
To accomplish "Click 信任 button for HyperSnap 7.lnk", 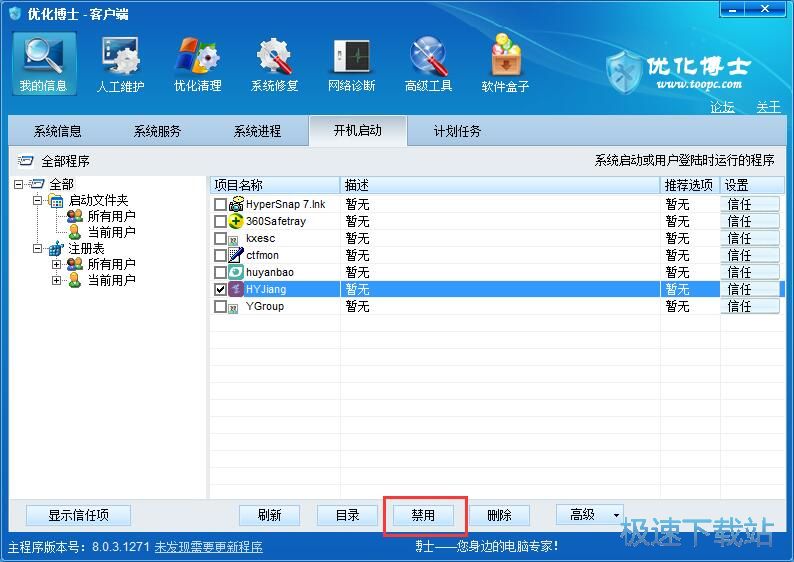I will [x=750, y=205].
